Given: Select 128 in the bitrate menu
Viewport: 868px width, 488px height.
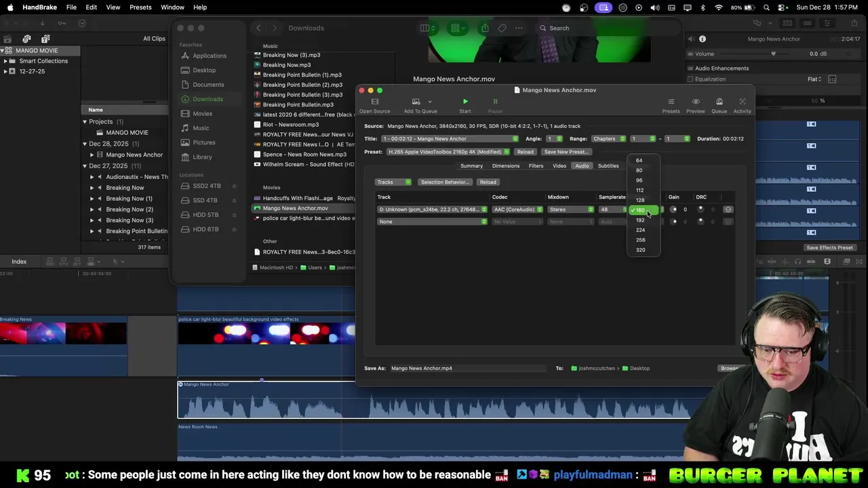Looking at the screenshot, I should 644,201.
